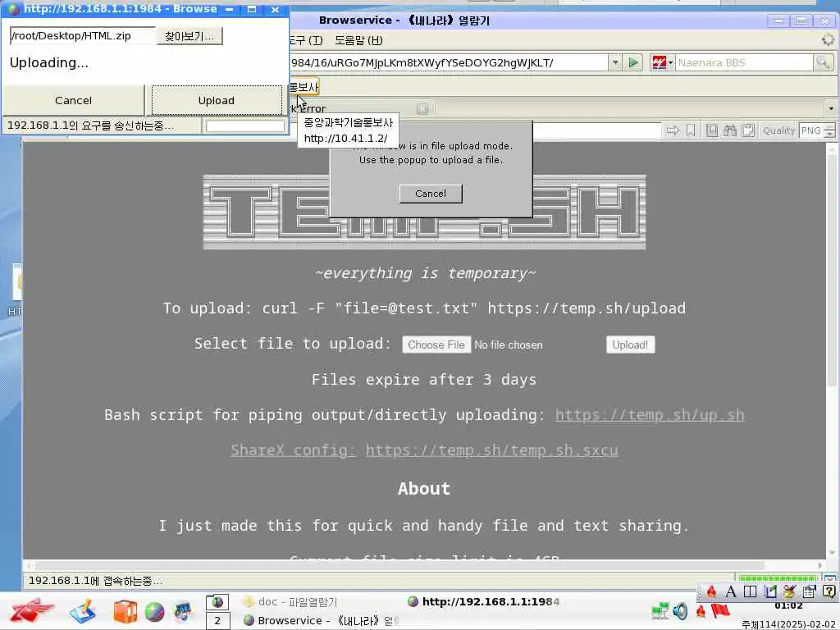Click Cancel in the Browse popup window

73,100
